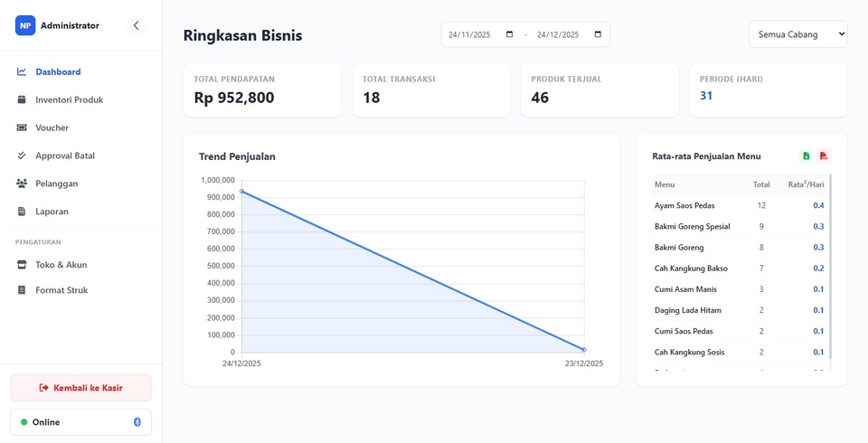Open the Approval Batal page
This screenshot has height=443, width=868.
[x=65, y=156]
